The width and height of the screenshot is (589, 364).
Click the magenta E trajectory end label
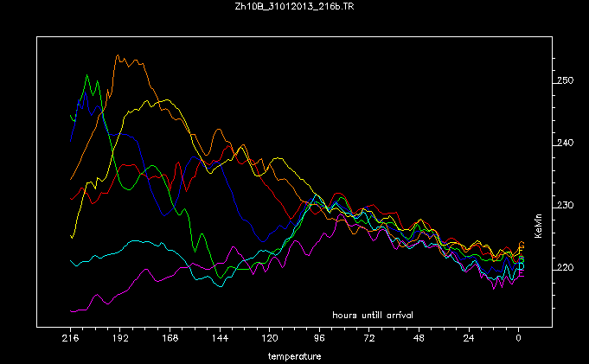tap(522, 274)
